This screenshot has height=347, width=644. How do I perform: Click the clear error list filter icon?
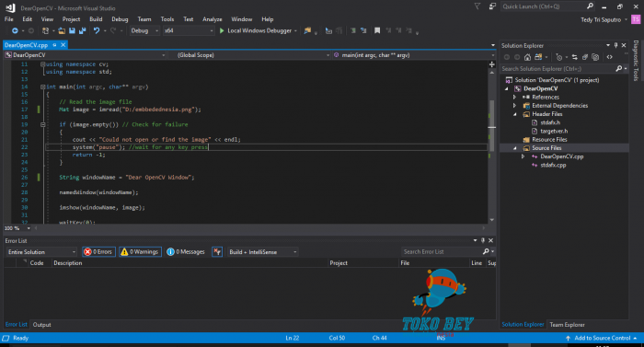[x=217, y=252]
